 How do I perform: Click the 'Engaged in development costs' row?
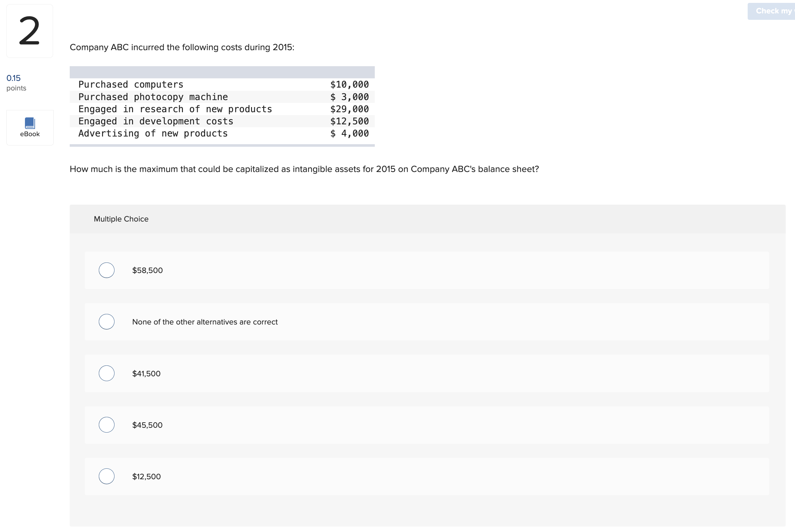pos(156,121)
